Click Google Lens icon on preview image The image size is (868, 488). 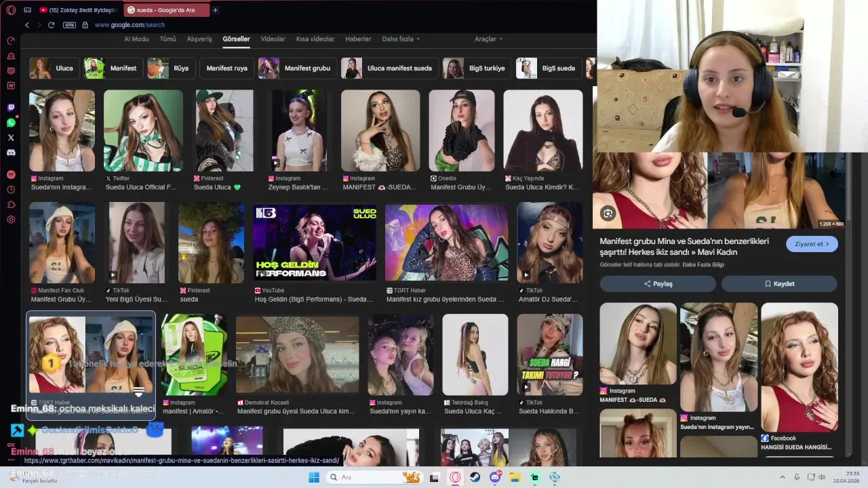(608, 213)
